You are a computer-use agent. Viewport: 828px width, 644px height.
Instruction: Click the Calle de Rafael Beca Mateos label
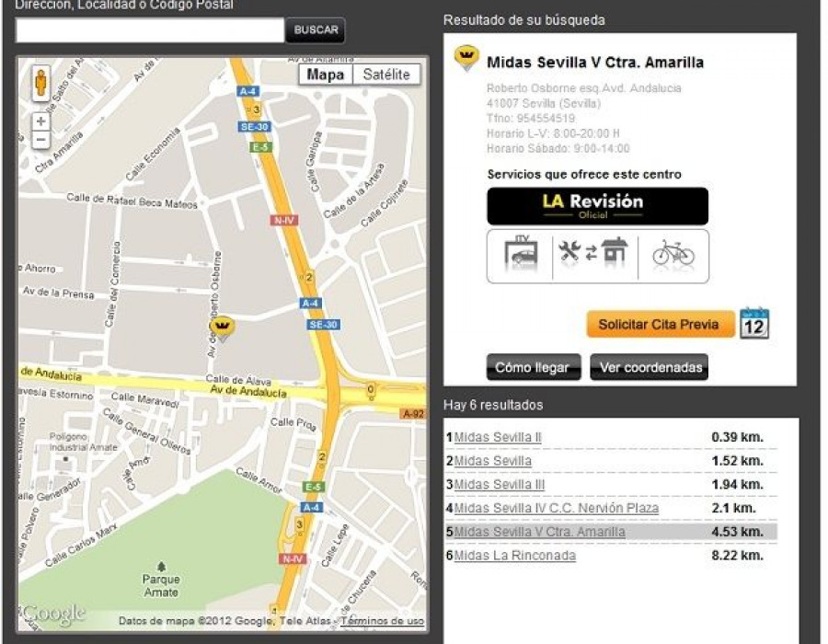pos(132,201)
